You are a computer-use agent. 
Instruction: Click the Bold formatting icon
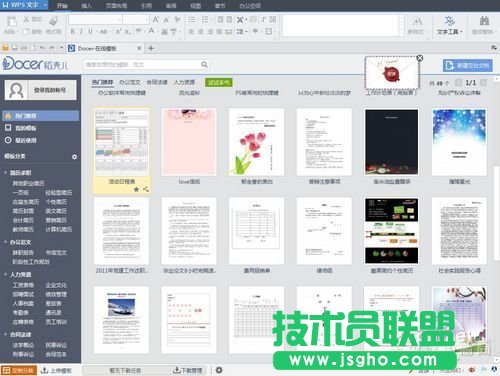coord(72,32)
